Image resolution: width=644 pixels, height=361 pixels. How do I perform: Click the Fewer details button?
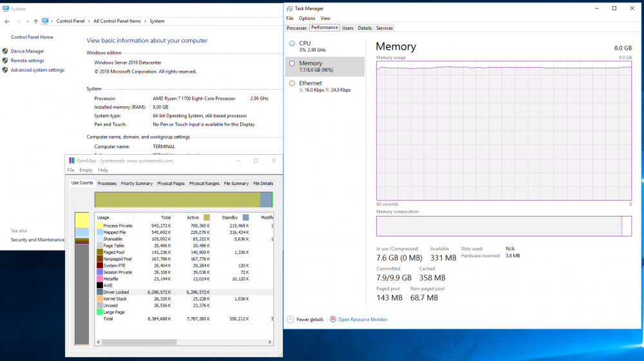click(x=305, y=320)
